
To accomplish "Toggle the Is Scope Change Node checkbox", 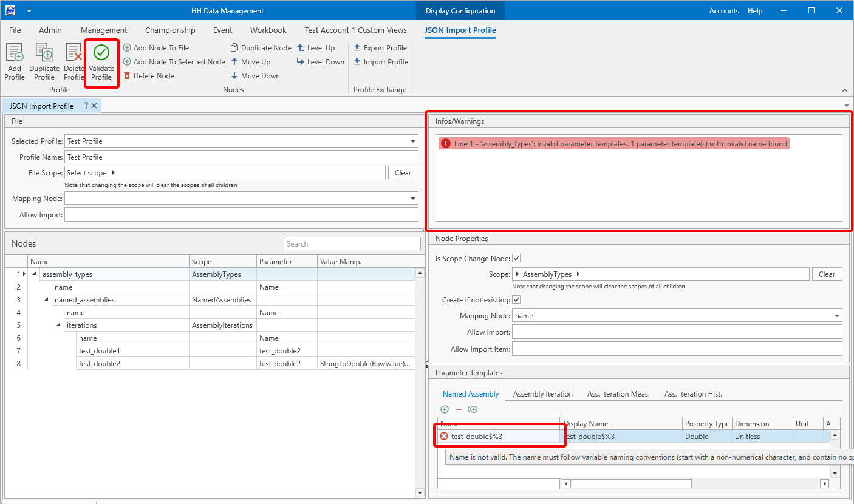I will pyautogui.click(x=516, y=259).
